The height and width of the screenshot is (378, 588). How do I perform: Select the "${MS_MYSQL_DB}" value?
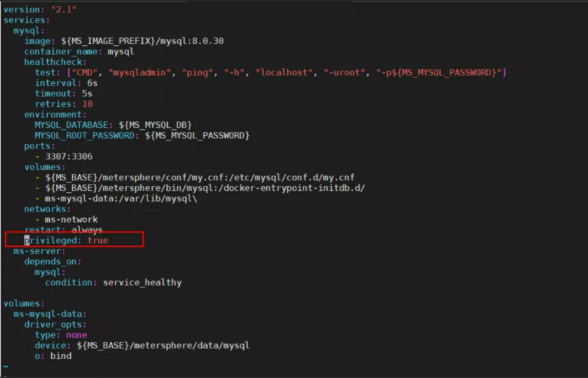tap(155, 125)
